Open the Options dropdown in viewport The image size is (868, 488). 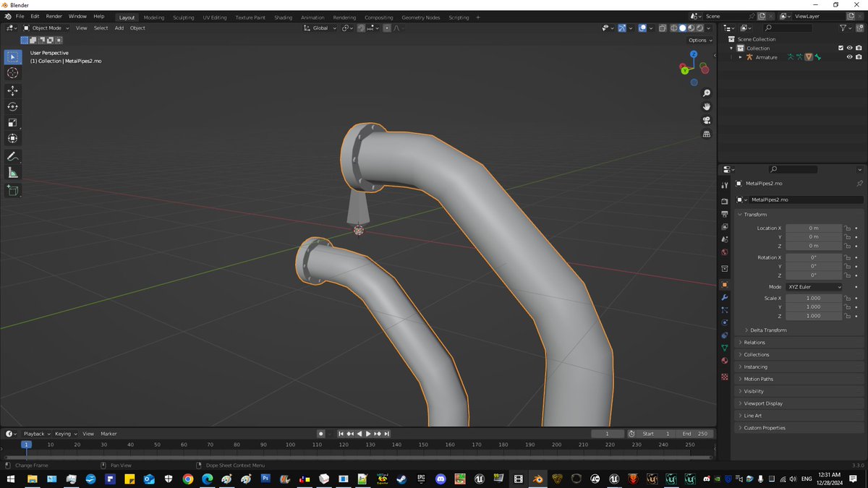click(x=699, y=40)
